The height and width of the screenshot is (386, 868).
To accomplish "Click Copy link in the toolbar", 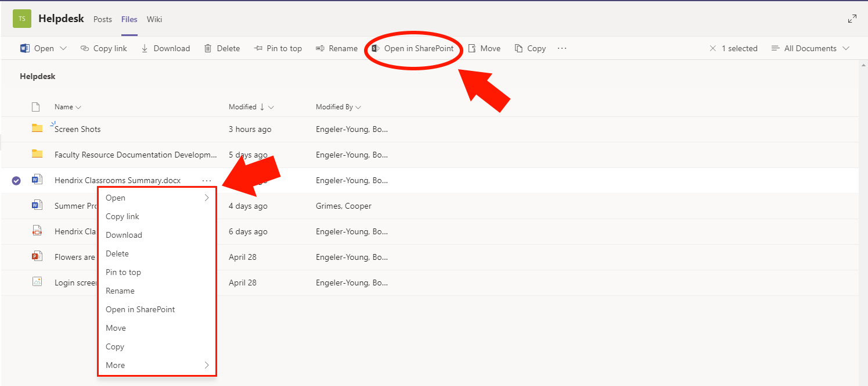I will point(103,48).
